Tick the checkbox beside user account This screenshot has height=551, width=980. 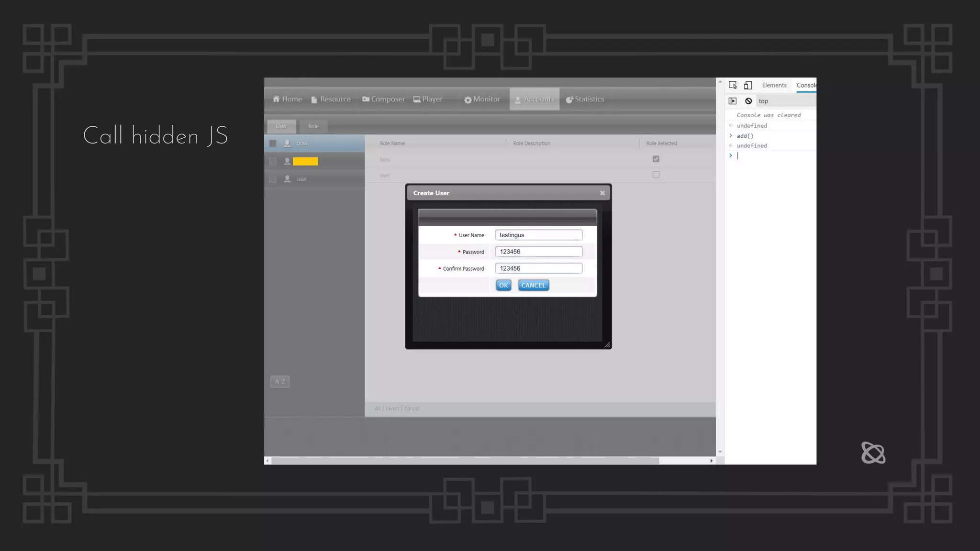pos(273,179)
